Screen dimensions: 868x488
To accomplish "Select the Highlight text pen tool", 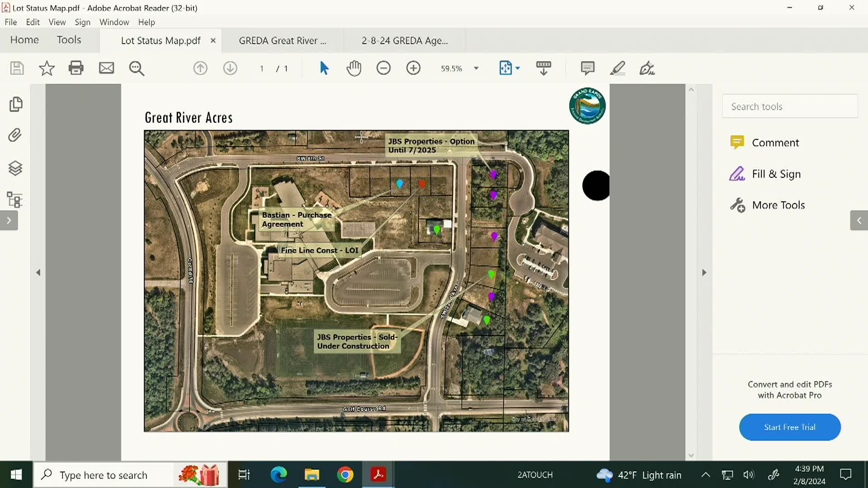I will click(x=618, y=68).
